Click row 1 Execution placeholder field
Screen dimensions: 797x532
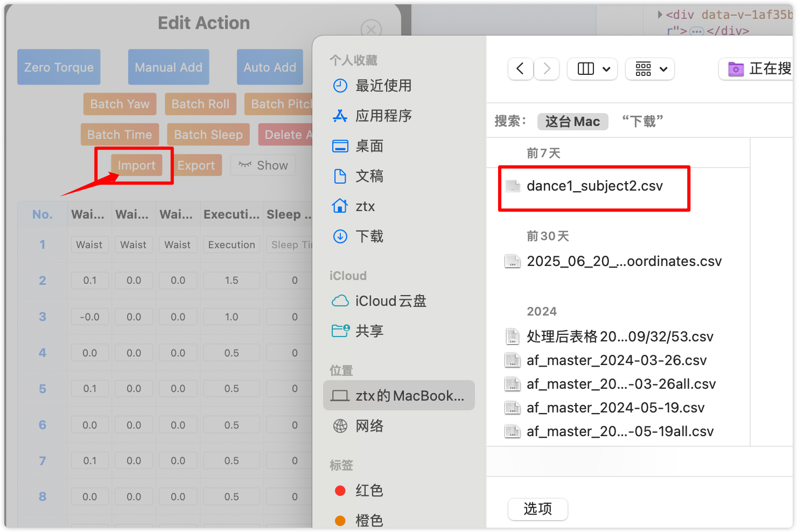point(232,244)
